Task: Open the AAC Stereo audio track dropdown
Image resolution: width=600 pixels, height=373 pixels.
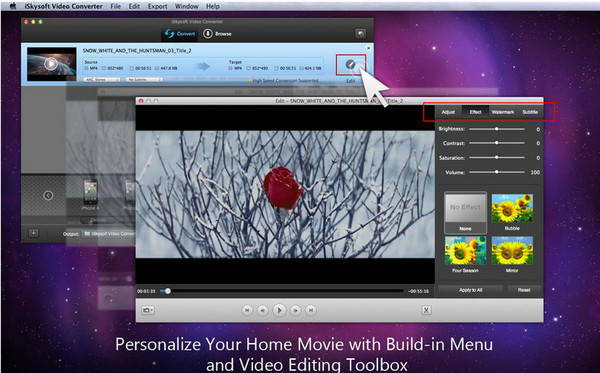Action: pos(102,80)
